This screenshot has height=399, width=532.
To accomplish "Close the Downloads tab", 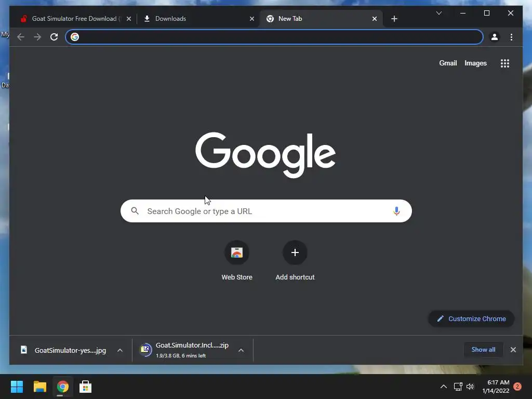I will tap(252, 19).
